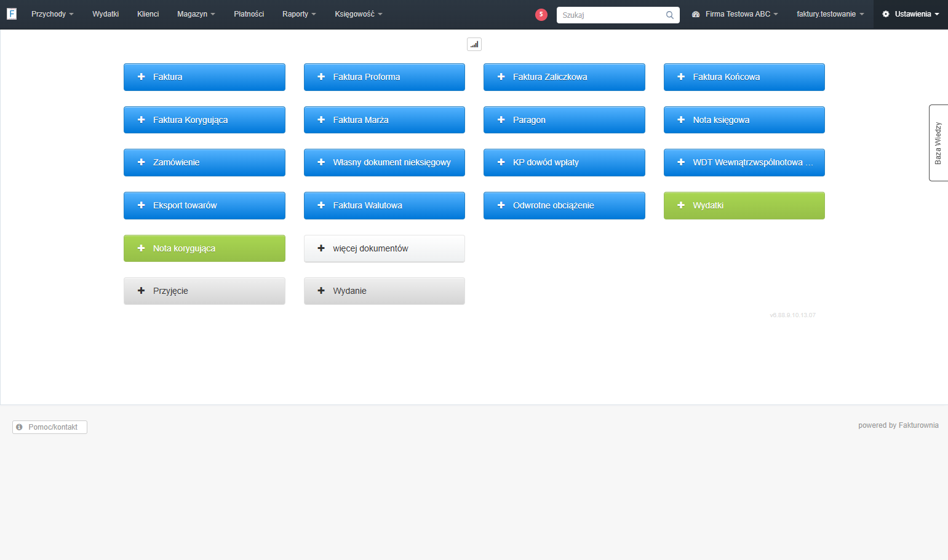Click the gear icon beside Ustawienia
The image size is (948, 560).
tap(886, 14)
